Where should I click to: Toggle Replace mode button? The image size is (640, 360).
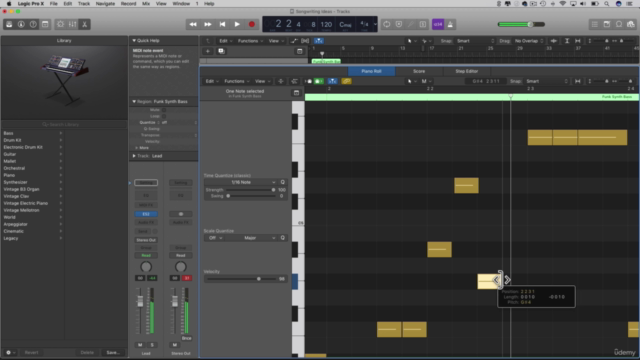click(399, 24)
